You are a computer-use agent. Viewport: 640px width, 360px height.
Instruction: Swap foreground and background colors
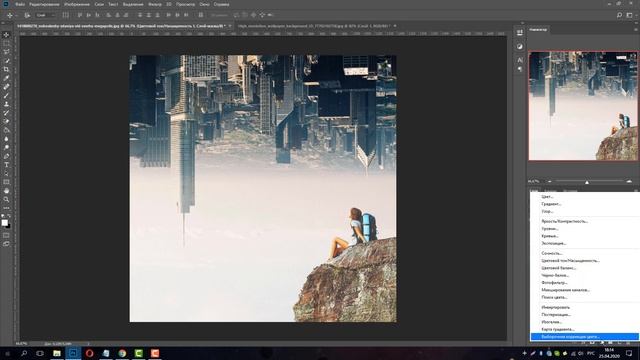[x=9, y=216]
